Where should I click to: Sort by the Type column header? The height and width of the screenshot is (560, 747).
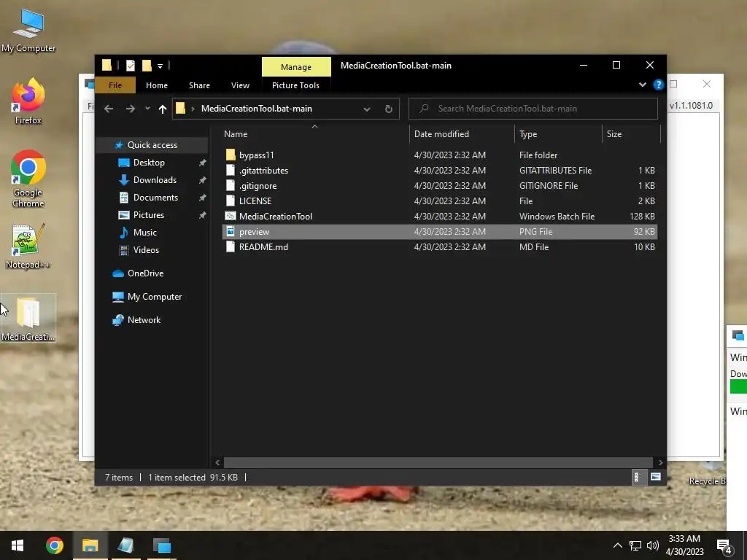coord(558,134)
